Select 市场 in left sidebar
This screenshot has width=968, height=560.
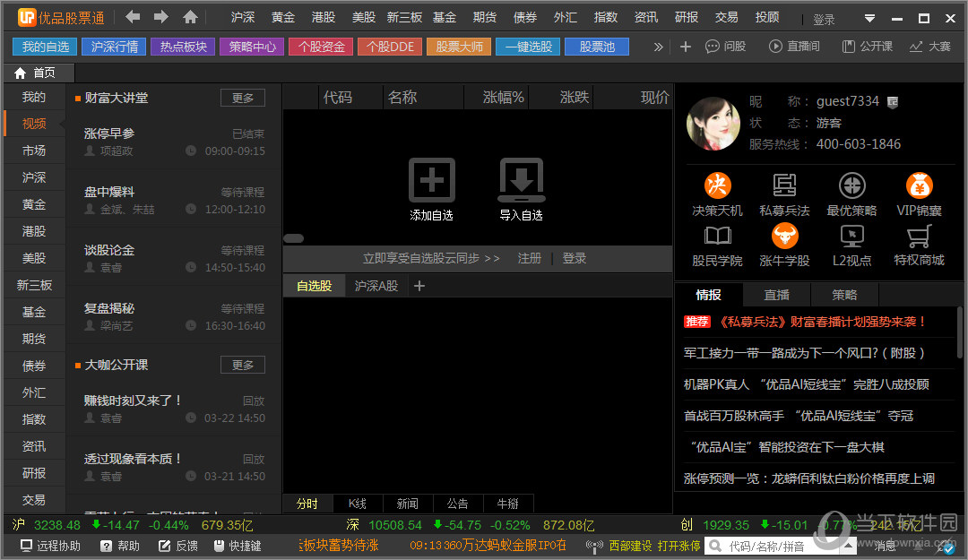point(34,151)
